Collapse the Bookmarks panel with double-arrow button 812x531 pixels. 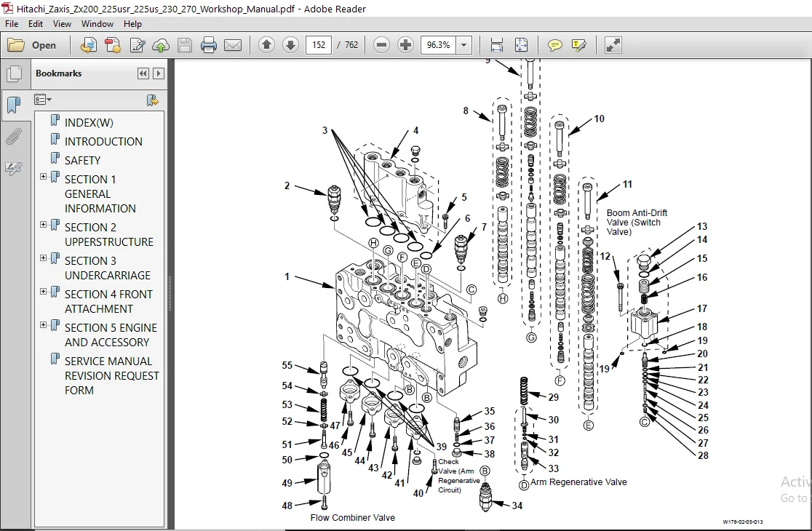click(x=143, y=73)
